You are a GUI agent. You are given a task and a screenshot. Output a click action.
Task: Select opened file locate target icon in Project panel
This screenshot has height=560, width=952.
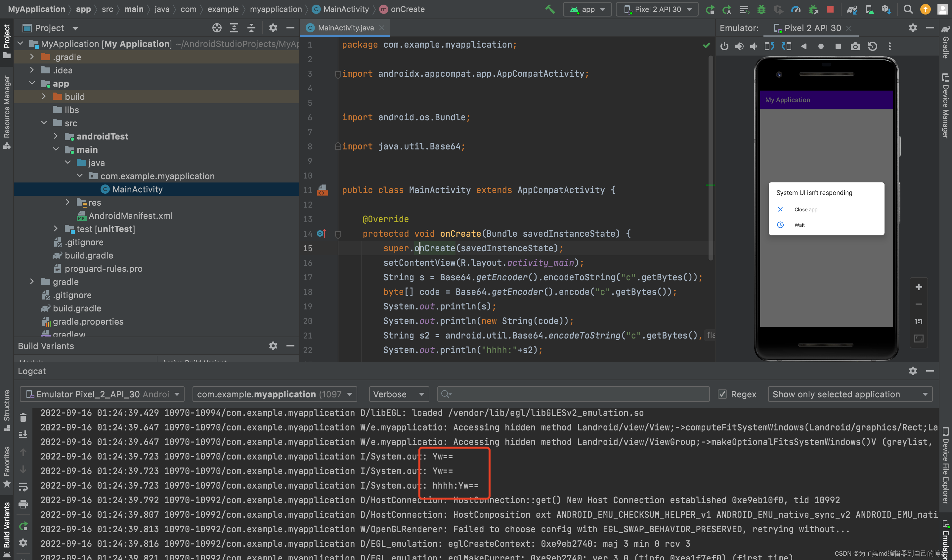point(216,27)
